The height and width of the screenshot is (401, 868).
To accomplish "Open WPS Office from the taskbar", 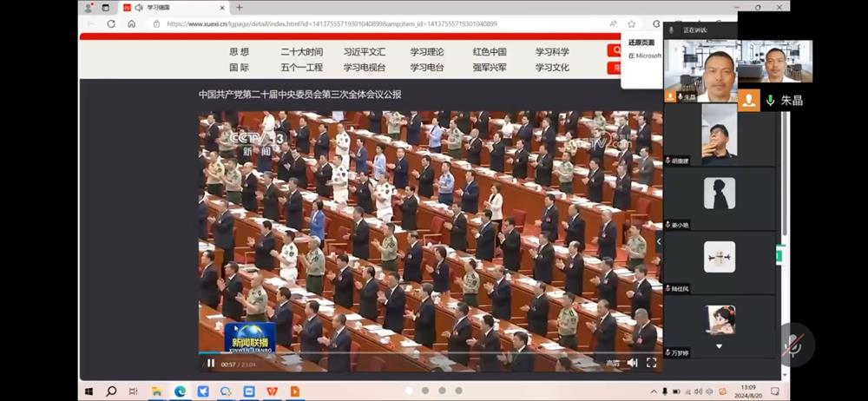I will click(x=271, y=391).
